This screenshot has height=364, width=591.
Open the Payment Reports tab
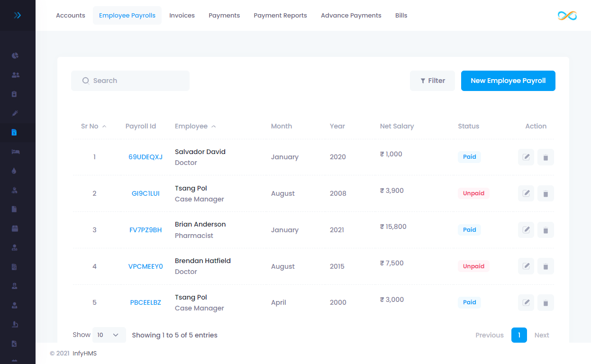[280, 15]
